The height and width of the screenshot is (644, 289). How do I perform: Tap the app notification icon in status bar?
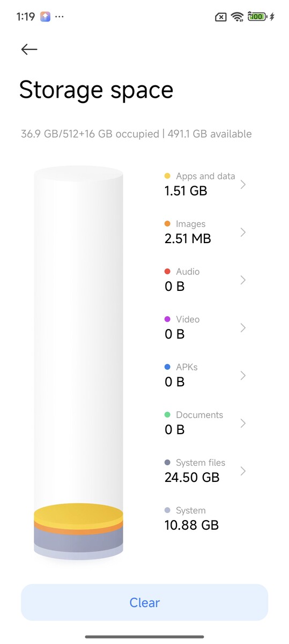tap(45, 17)
